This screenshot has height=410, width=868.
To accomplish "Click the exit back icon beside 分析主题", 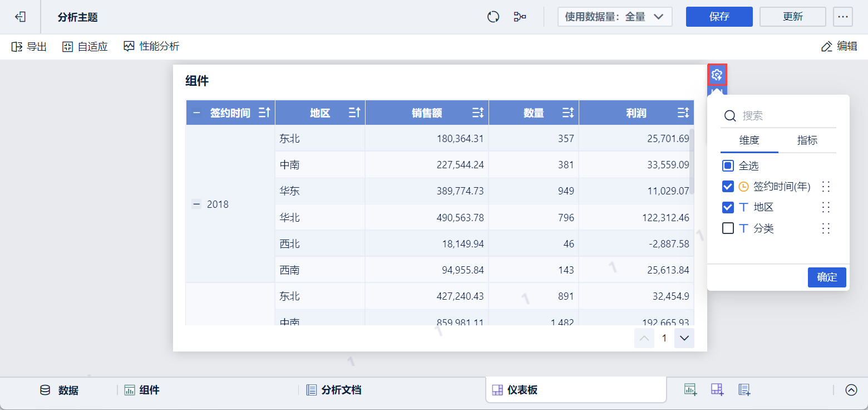I will click(21, 17).
